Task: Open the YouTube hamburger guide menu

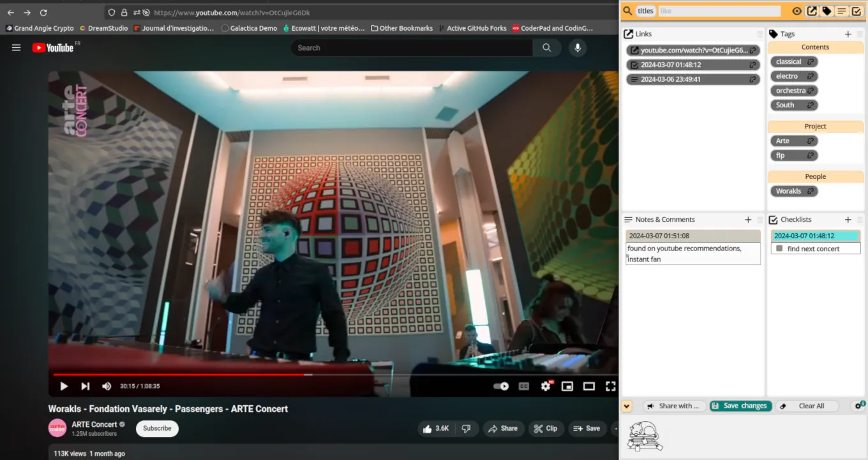Action: click(x=16, y=47)
